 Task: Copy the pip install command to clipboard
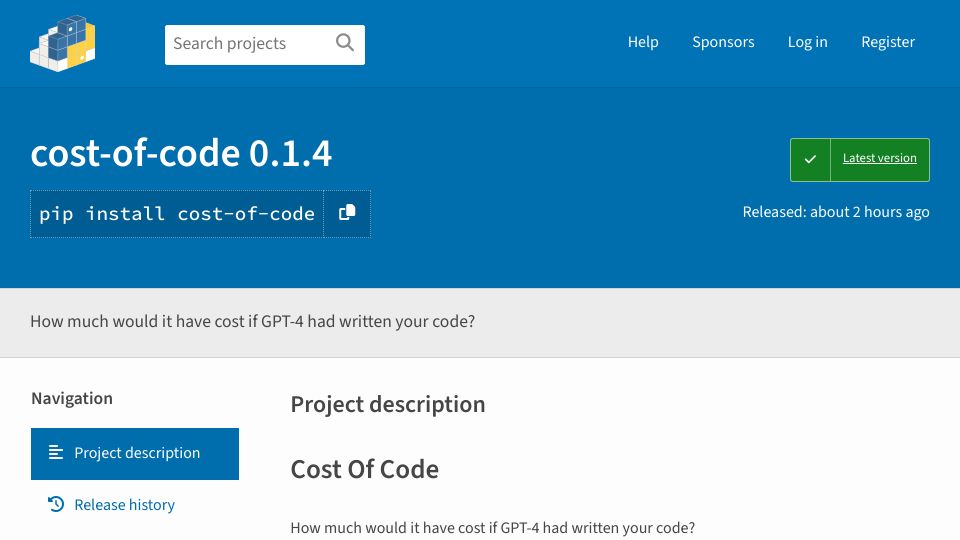click(x=347, y=213)
